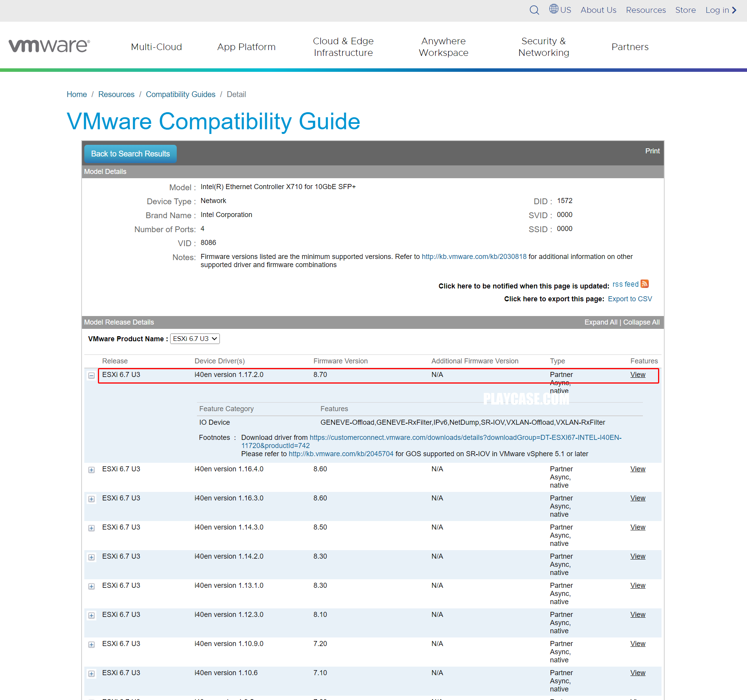The image size is (747, 700).
Task: Go to Resources breadcrumb
Action: tap(116, 94)
